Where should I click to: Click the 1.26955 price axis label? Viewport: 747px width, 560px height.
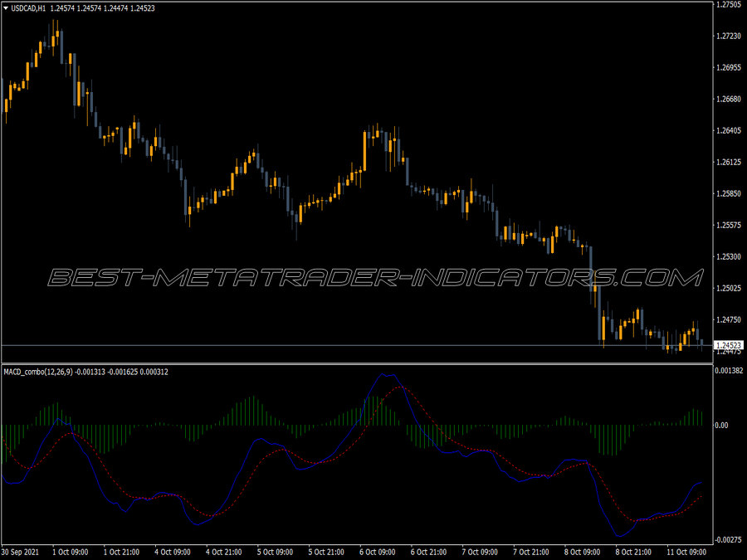(x=729, y=68)
